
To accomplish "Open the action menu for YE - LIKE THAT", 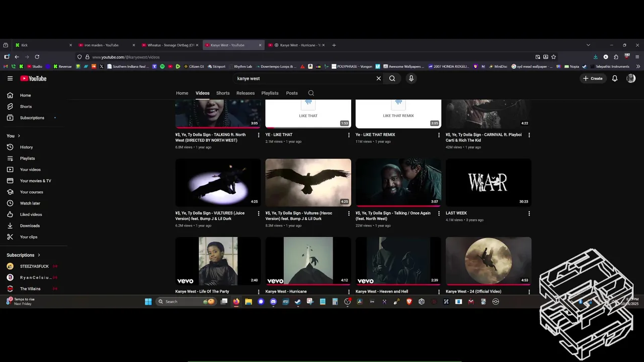I will click(x=349, y=135).
